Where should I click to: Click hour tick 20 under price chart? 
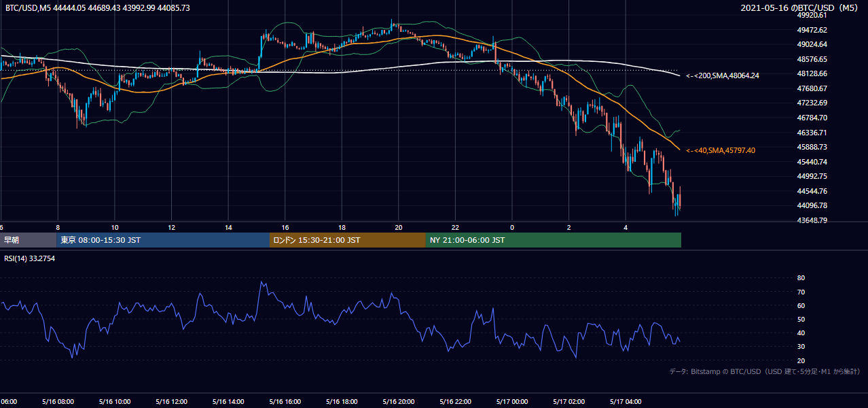click(399, 227)
